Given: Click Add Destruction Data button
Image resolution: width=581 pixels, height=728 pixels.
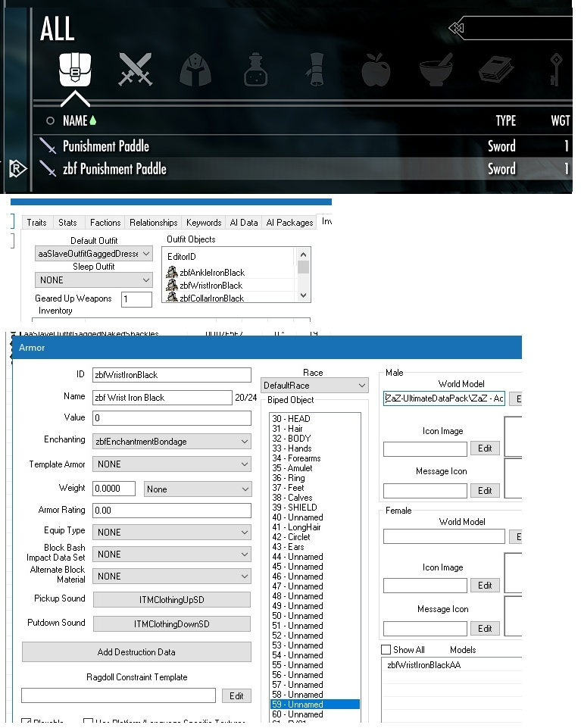Looking at the screenshot, I should pos(136,651).
